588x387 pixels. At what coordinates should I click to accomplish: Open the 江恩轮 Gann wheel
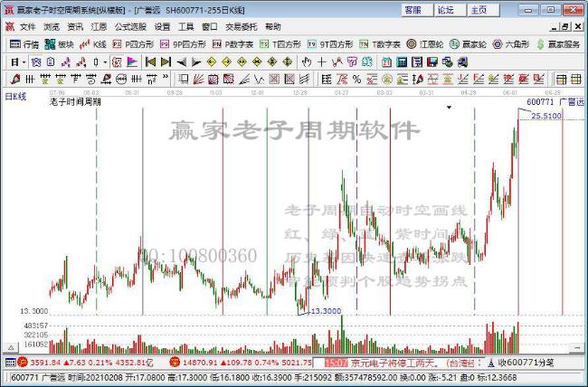425,44
